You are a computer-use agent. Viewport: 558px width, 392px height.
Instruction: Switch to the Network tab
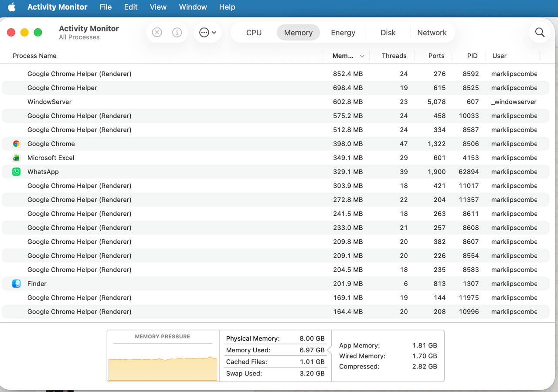coord(432,33)
